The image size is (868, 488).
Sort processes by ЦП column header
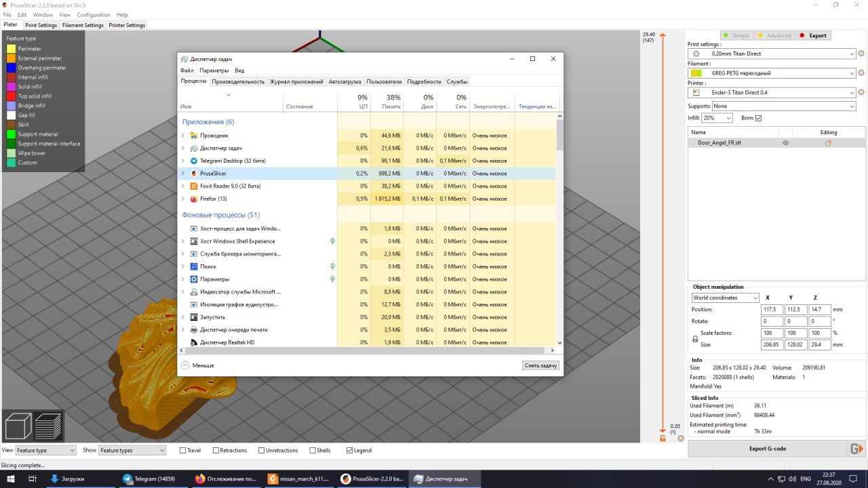click(x=354, y=102)
